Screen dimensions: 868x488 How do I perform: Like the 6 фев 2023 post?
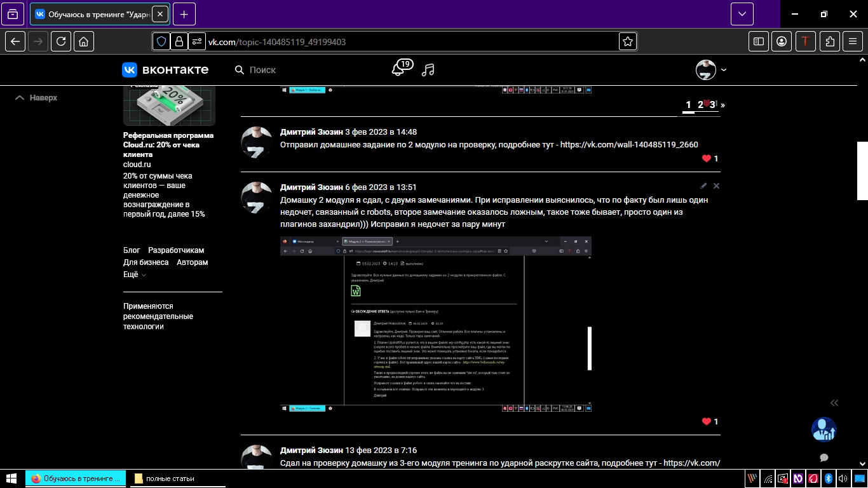click(x=710, y=422)
